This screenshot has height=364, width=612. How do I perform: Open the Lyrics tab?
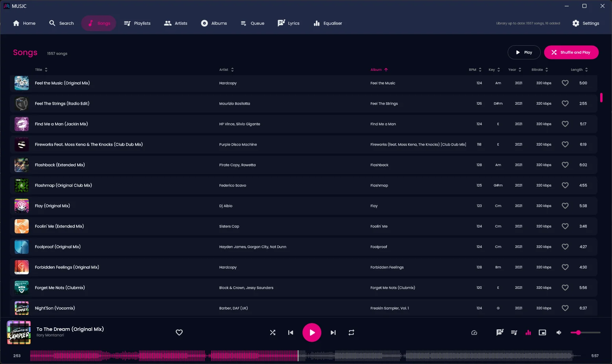coord(289,23)
